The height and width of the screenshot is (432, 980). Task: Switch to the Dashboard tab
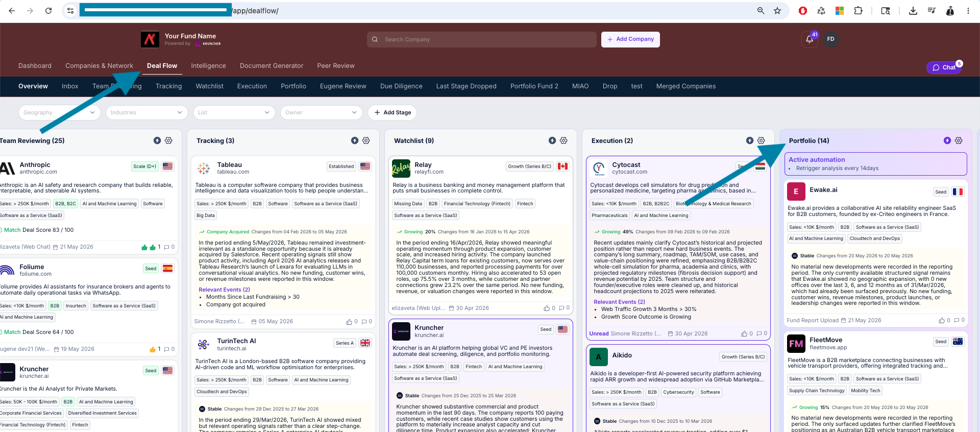tap(35, 66)
